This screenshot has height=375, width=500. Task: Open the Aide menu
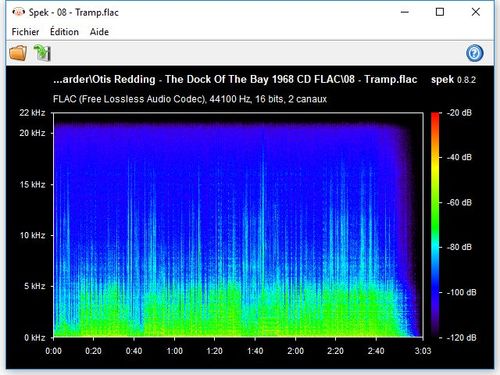[x=99, y=32]
